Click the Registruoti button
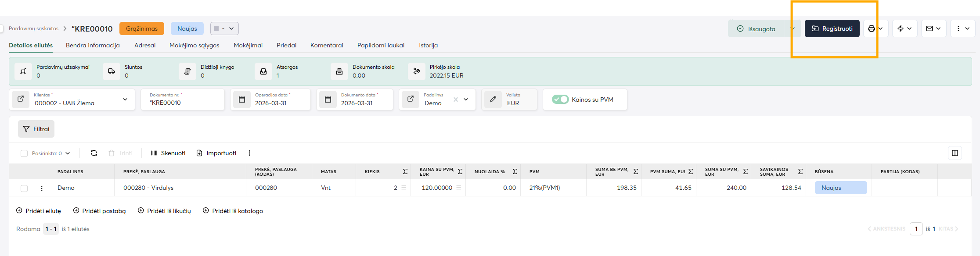The height and width of the screenshot is (256, 980). [832, 28]
